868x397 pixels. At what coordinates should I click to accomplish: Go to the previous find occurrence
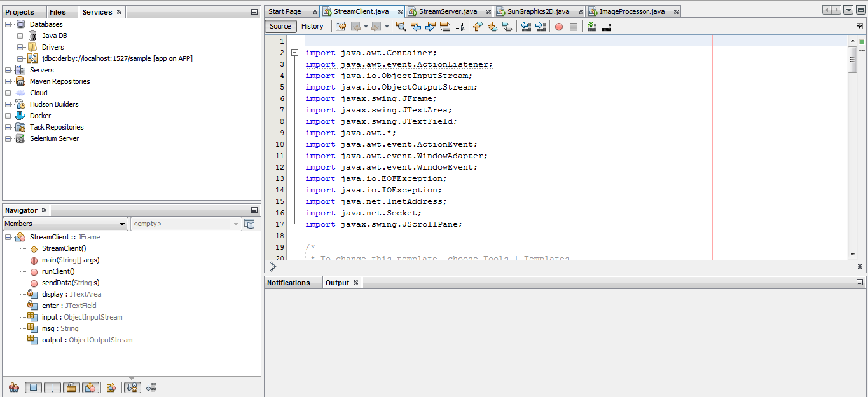point(415,27)
